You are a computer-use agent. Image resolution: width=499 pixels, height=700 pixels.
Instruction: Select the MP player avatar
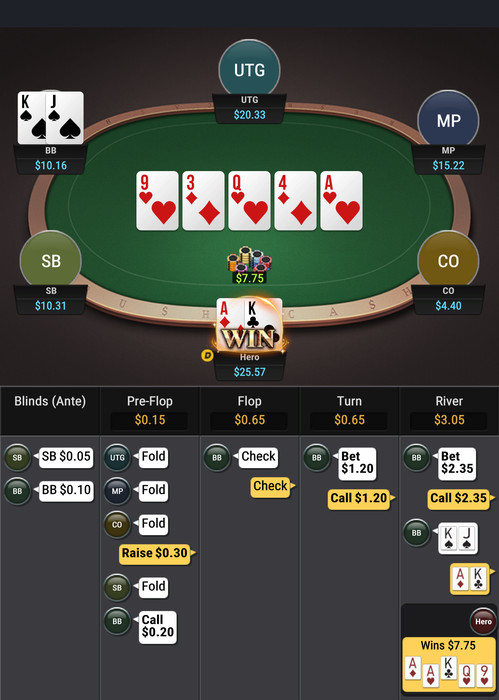pos(448,121)
